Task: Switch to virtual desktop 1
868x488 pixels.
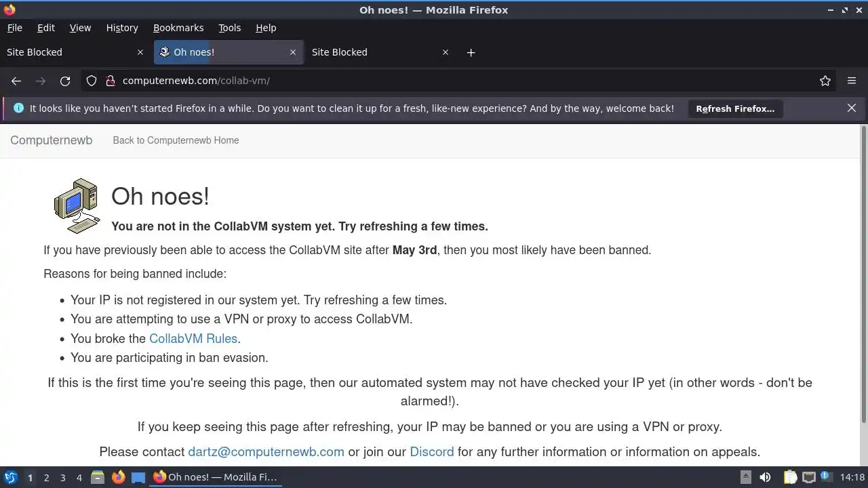Action: click(x=30, y=478)
